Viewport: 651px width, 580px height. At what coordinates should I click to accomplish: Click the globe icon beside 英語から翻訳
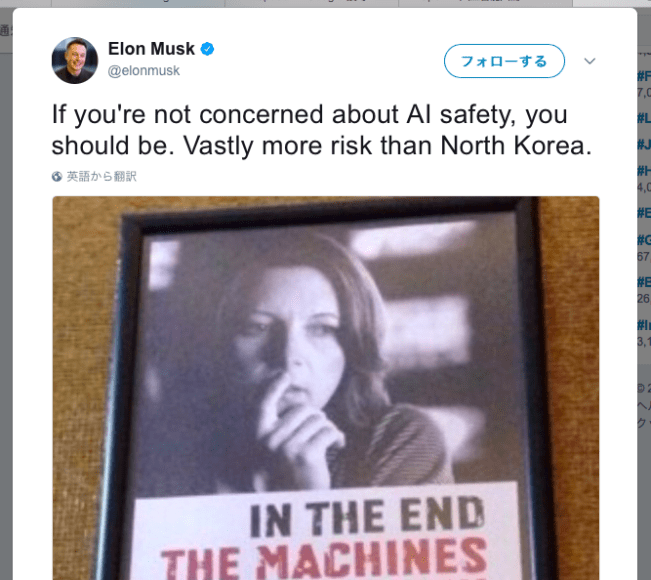(57, 176)
